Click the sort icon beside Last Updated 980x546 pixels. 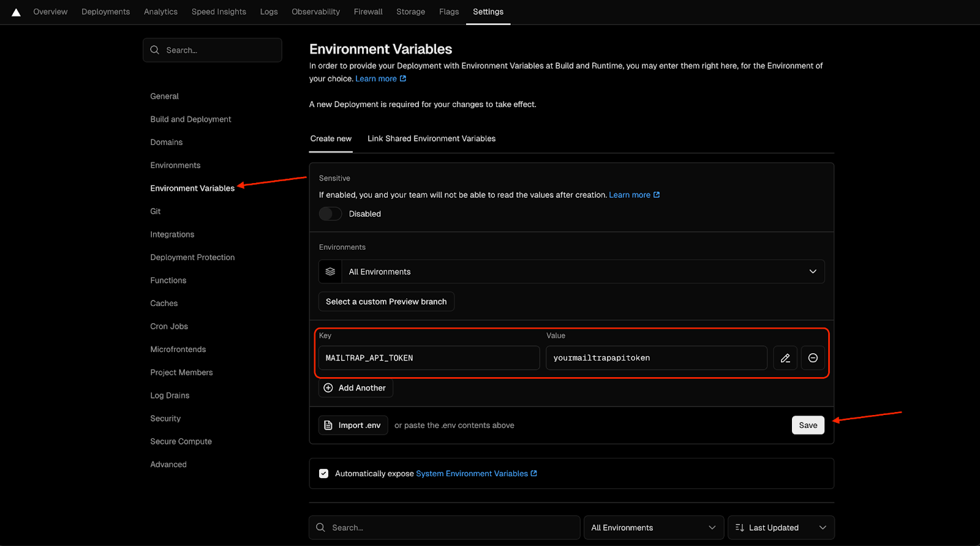739,528
